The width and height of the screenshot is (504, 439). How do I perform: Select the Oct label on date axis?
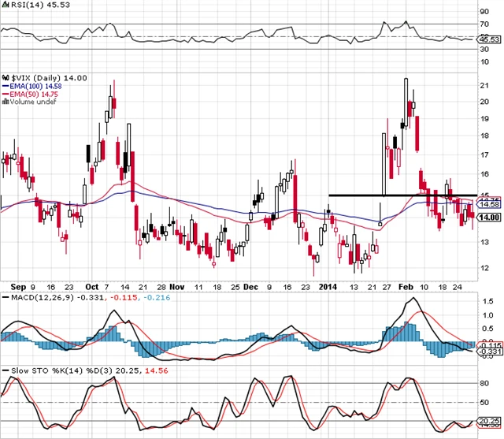point(91,287)
